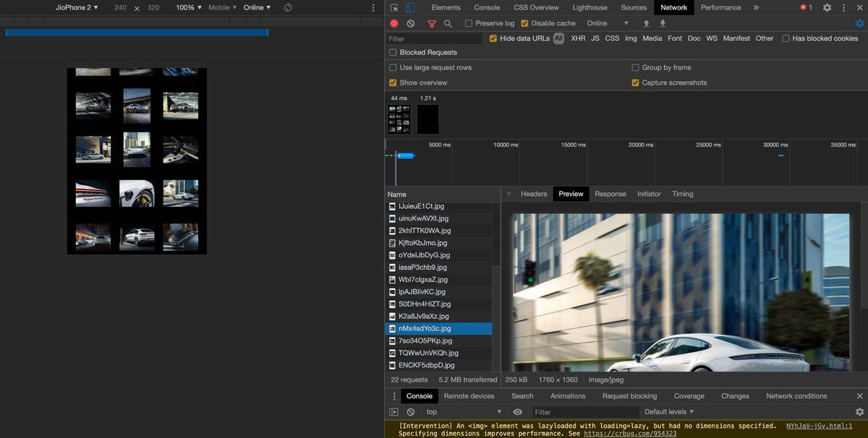Uncheck the Disable cache checkbox
Screen dimensions: 868x438
[525, 24]
